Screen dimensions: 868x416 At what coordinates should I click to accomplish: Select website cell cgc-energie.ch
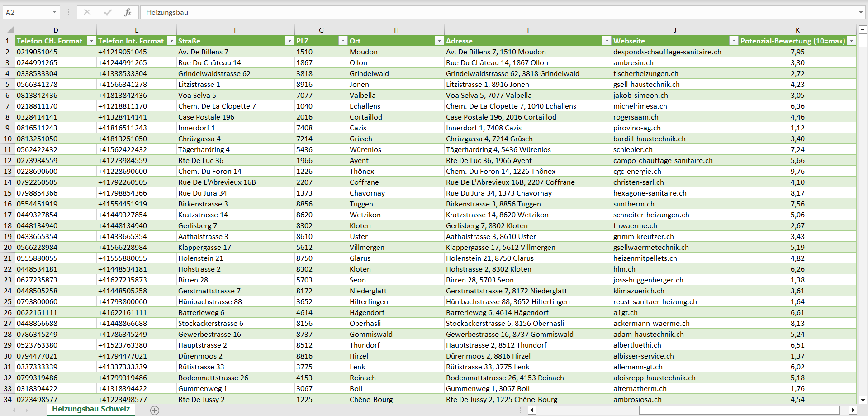pyautogui.click(x=675, y=171)
